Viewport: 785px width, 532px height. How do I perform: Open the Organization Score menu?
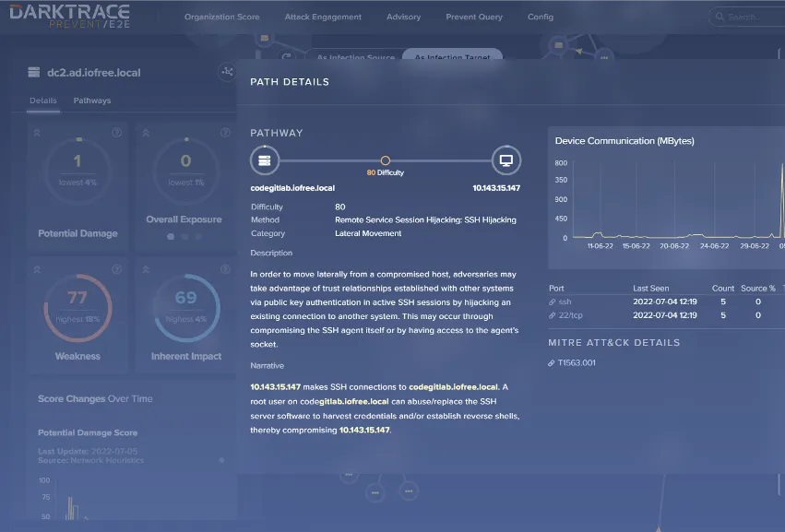[x=221, y=17]
